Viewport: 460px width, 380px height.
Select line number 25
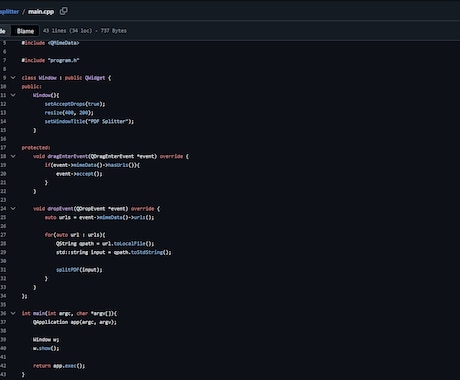pos(3,217)
